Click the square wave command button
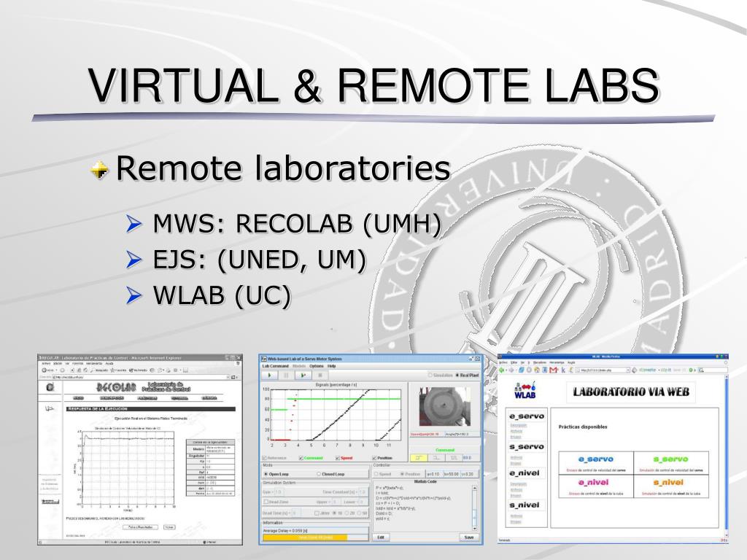The image size is (747, 560). pyautogui.click(x=453, y=458)
